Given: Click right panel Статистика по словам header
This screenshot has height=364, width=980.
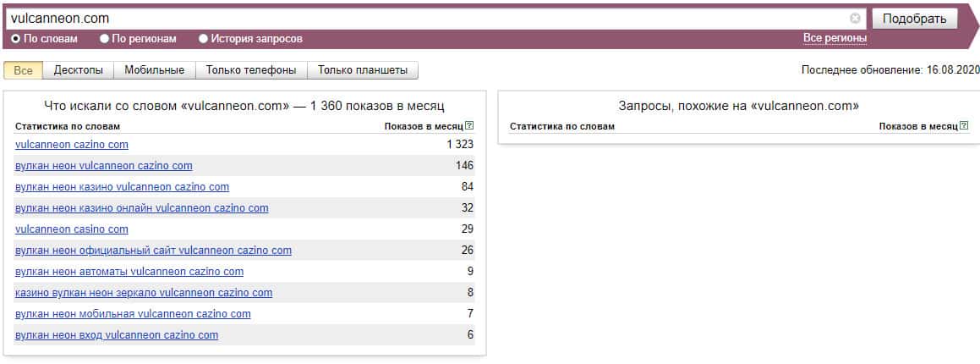Looking at the screenshot, I should pos(562,126).
